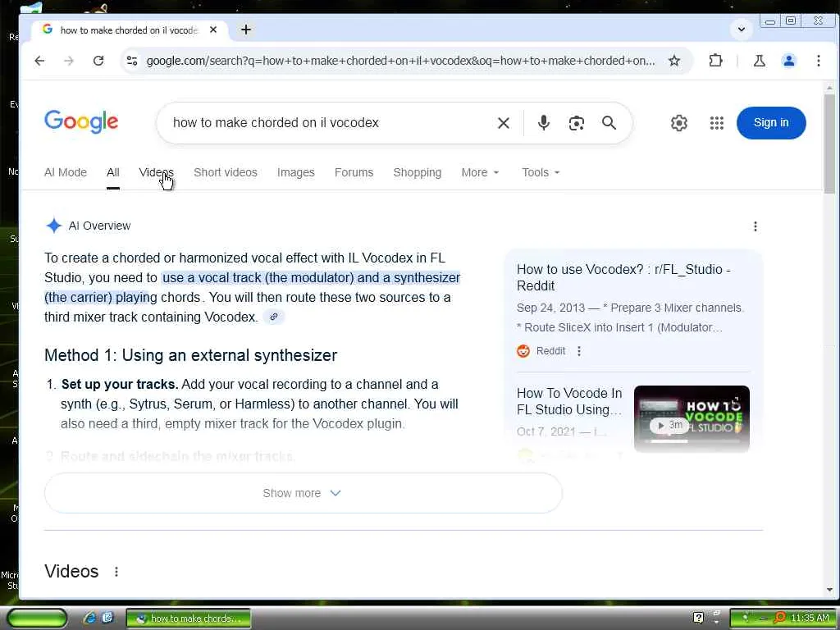Screen dimensions: 840x630
Task: Expand AI Overview with Show more
Action: [x=304, y=493]
